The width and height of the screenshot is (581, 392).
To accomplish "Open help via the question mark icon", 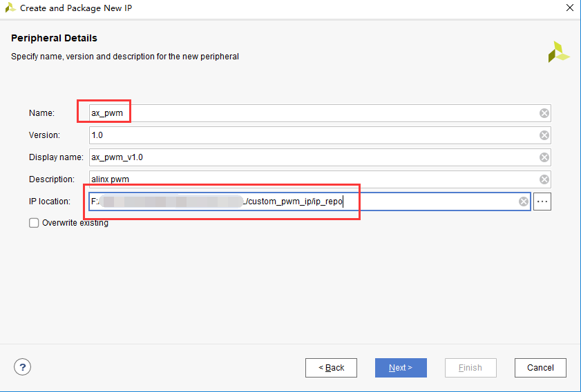I will [x=22, y=367].
